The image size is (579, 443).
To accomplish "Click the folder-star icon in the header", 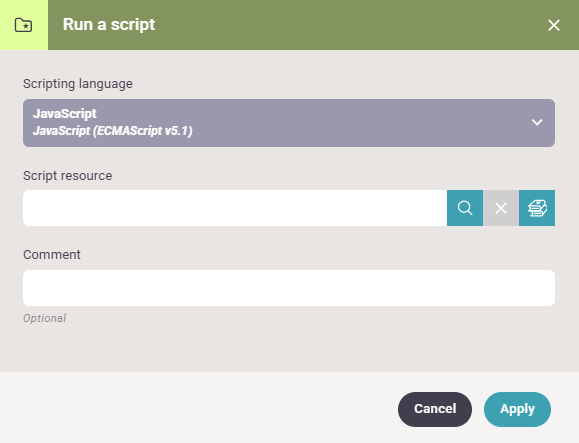I will pyautogui.click(x=23, y=25).
